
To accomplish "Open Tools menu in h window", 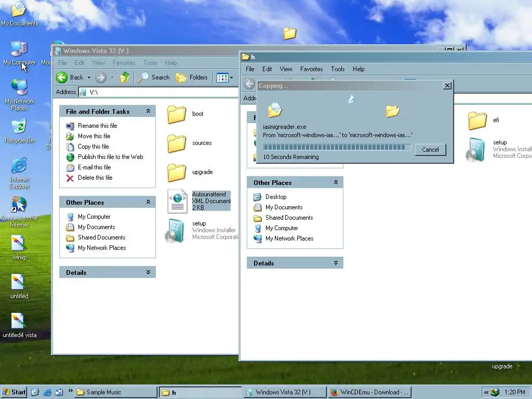I will [x=338, y=69].
